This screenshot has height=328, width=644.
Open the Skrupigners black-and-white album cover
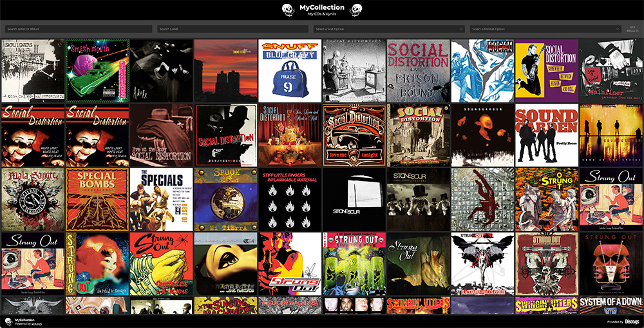pyautogui.click(x=33, y=71)
